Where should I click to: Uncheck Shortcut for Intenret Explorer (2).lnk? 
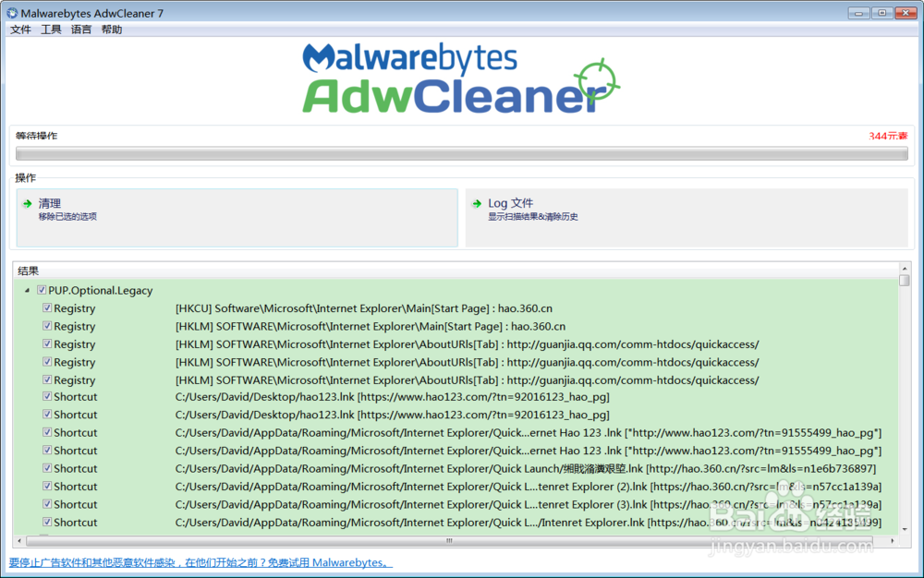pyautogui.click(x=47, y=487)
